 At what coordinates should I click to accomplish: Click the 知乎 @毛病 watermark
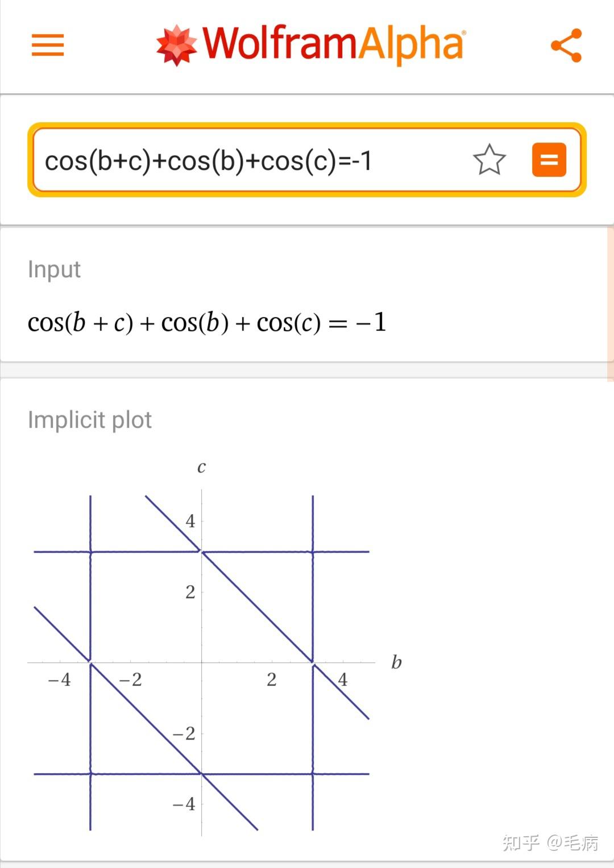pos(550,842)
